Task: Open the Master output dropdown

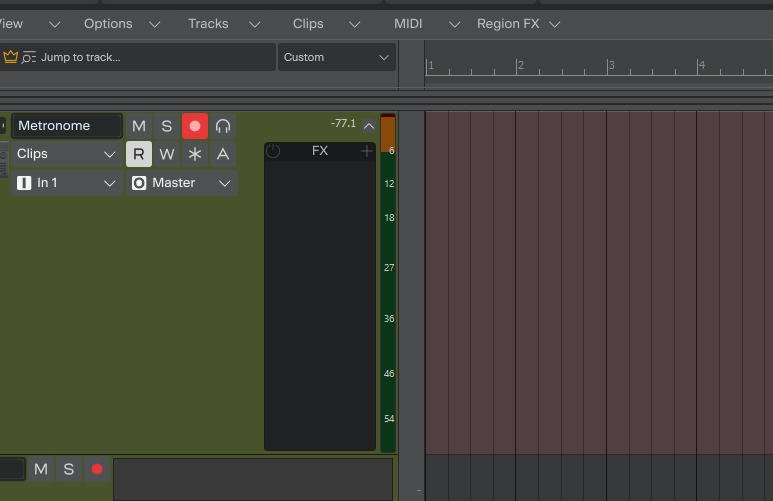Action: 182,183
